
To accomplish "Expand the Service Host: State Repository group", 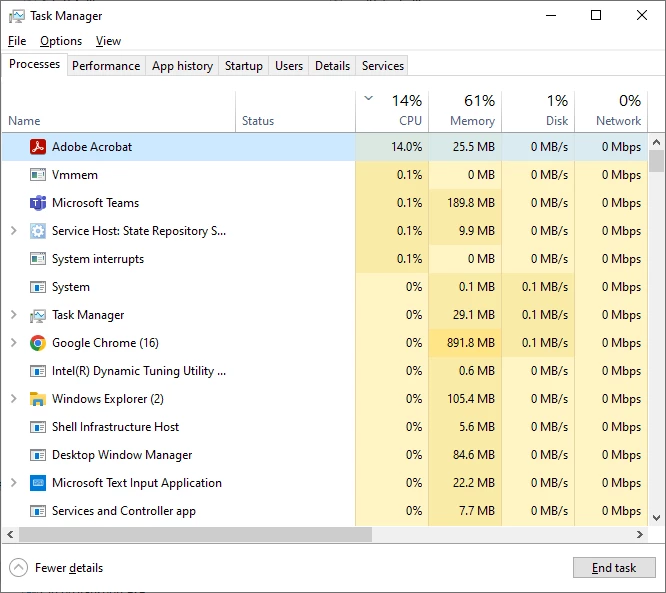I will (14, 231).
